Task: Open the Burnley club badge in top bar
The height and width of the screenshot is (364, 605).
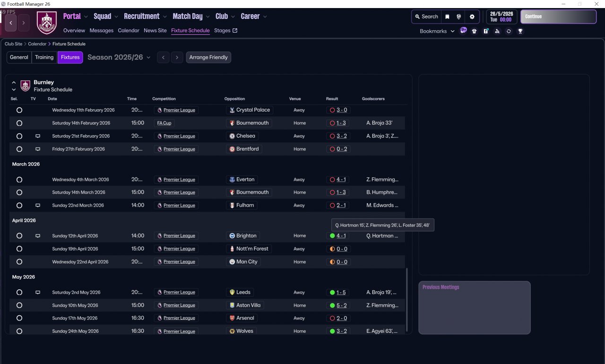Action: coord(46,23)
